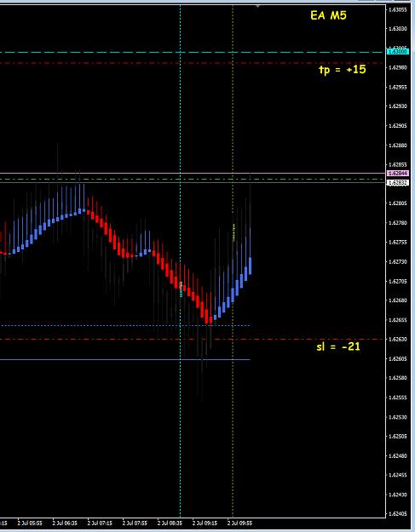Click price scale value 1.62630
Image resolution: width=415 pixels, height=532 pixels.
click(398, 339)
